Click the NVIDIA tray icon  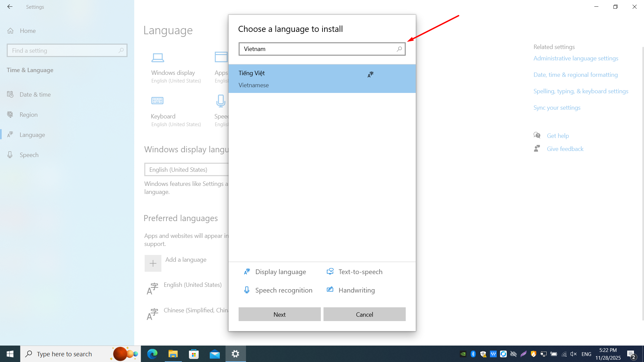pos(463,354)
